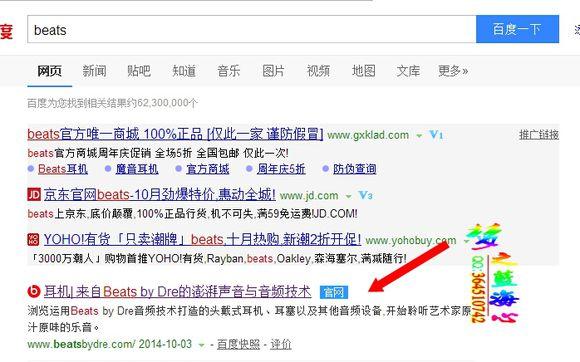Image resolution: width=580 pixels, height=362 pixels.
Task: Open the 视频 tab
Action: pos(318,71)
